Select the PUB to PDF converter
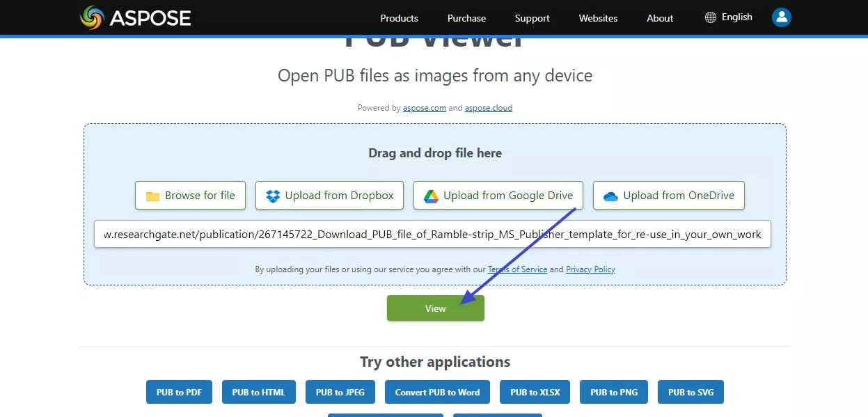This screenshot has width=868, height=417. (179, 392)
